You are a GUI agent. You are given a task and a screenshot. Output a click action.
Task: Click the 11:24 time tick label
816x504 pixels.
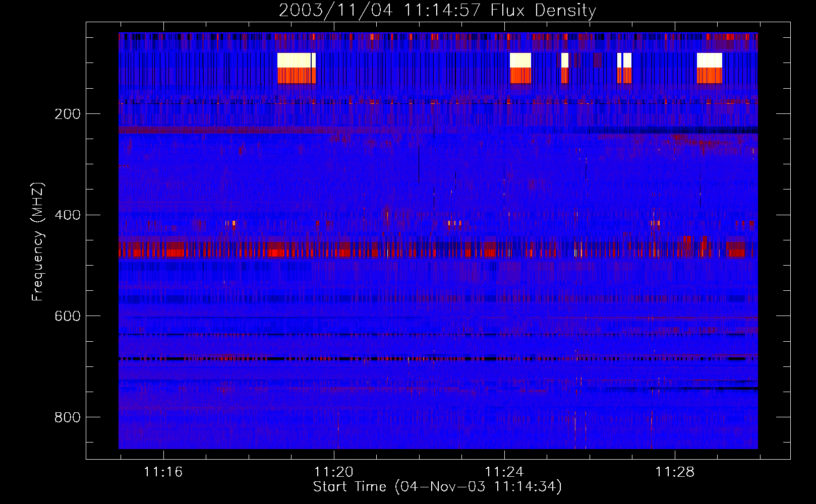click(x=504, y=472)
